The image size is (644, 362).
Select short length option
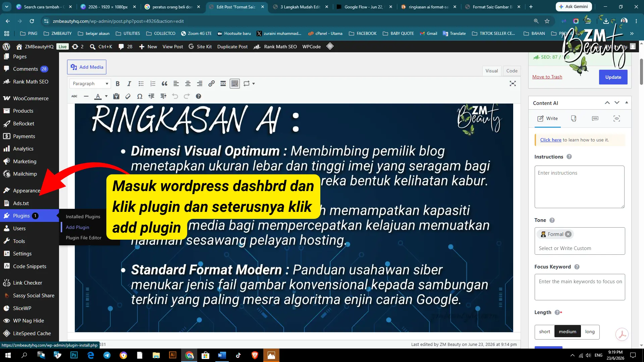(x=544, y=332)
